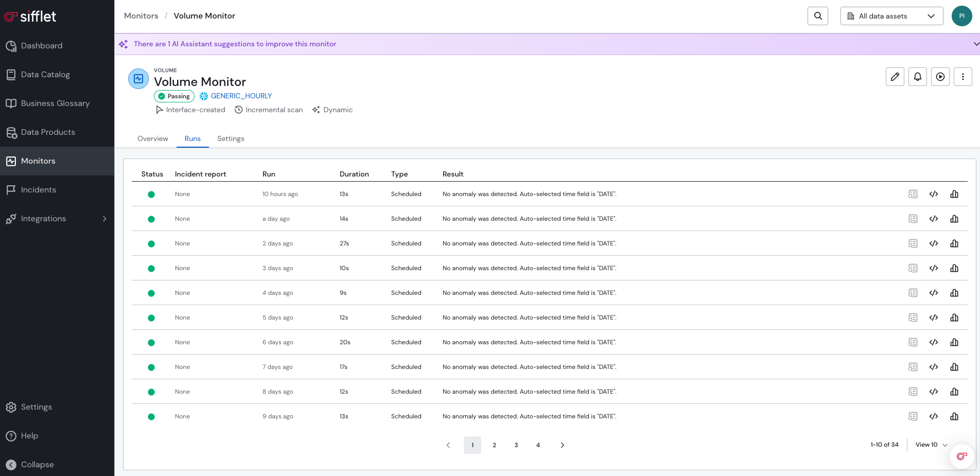Show query code for 6 days ago run

click(934, 342)
